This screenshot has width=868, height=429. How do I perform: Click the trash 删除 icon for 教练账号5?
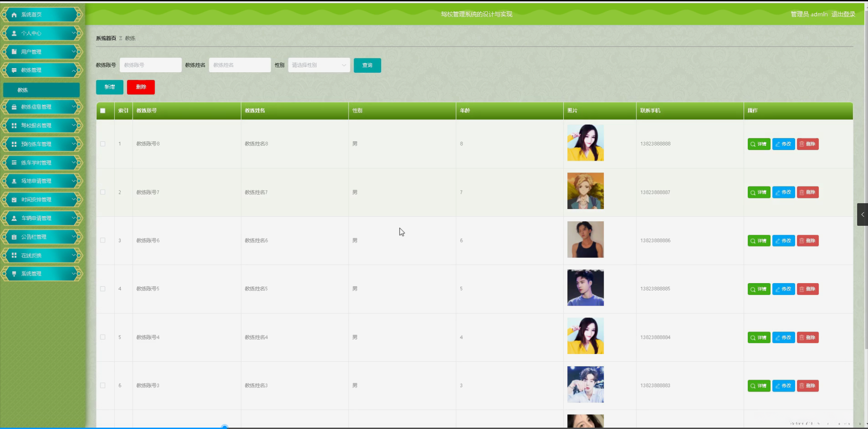click(x=802, y=289)
